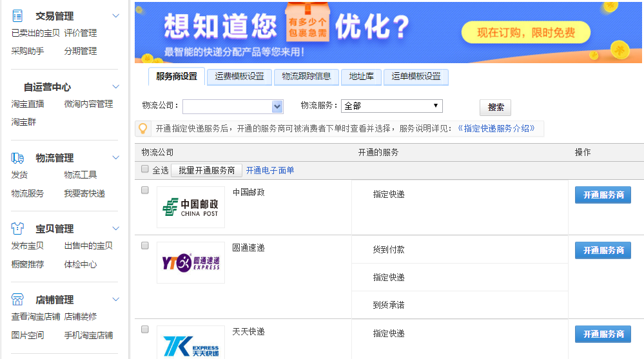Open 手机淘宝店铺 in sidebar
644x359 pixels.
(x=88, y=336)
